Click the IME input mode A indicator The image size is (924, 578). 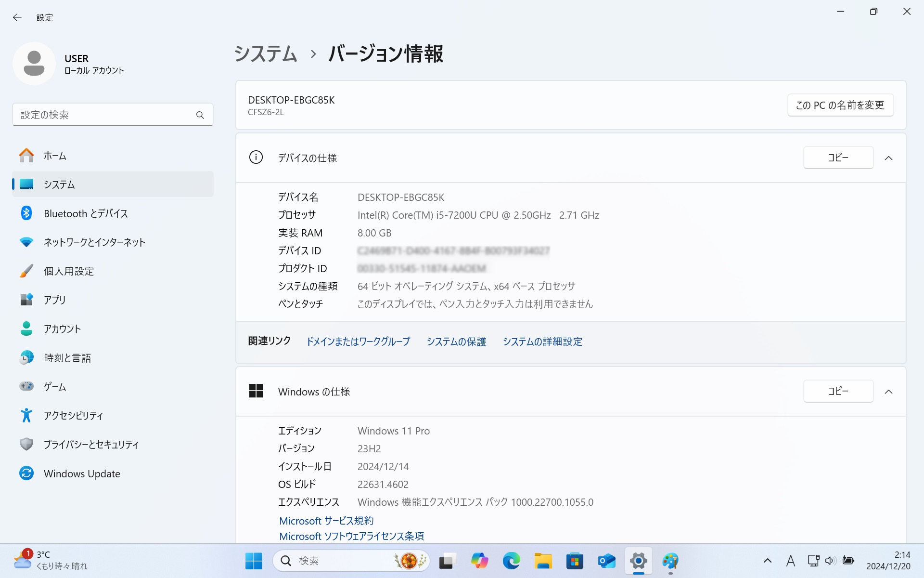[x=790, y=561]
